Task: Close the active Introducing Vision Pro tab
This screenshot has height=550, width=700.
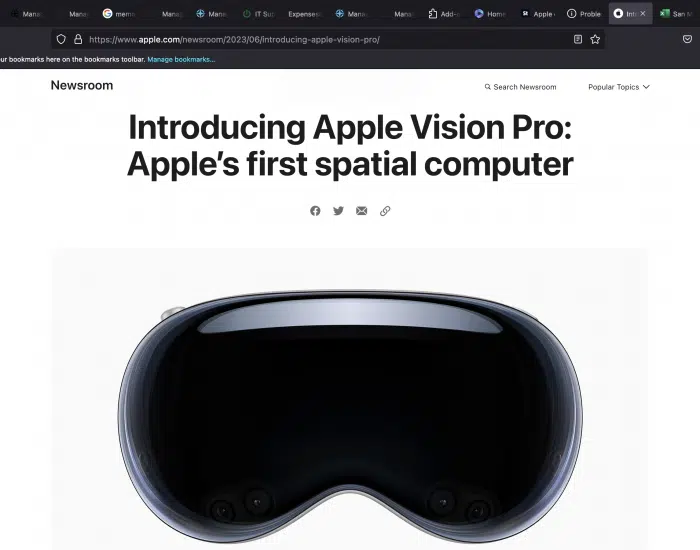Action: 643,13
